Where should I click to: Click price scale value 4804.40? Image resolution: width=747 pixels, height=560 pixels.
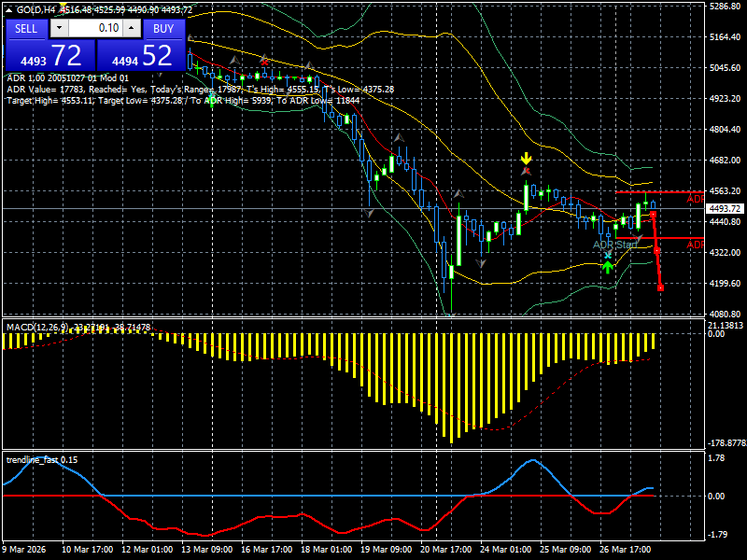tap(725, 130)
